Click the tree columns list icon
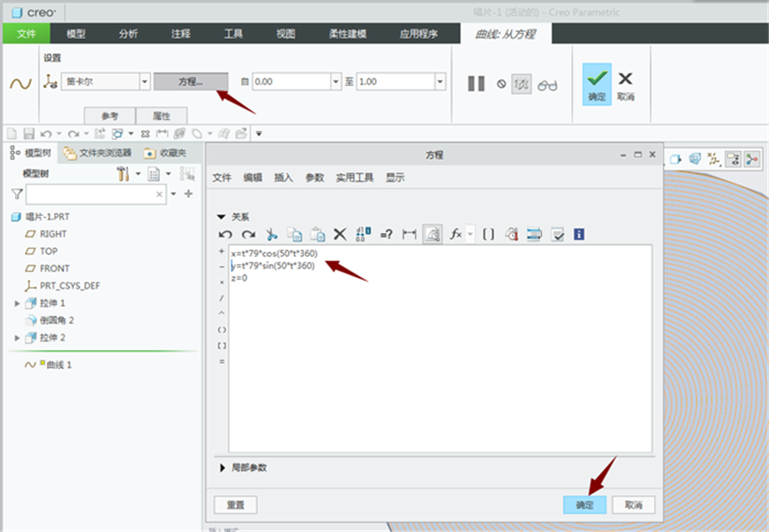Image resolution: width=769 pixels, height=532 pixels. click(154, 173)
